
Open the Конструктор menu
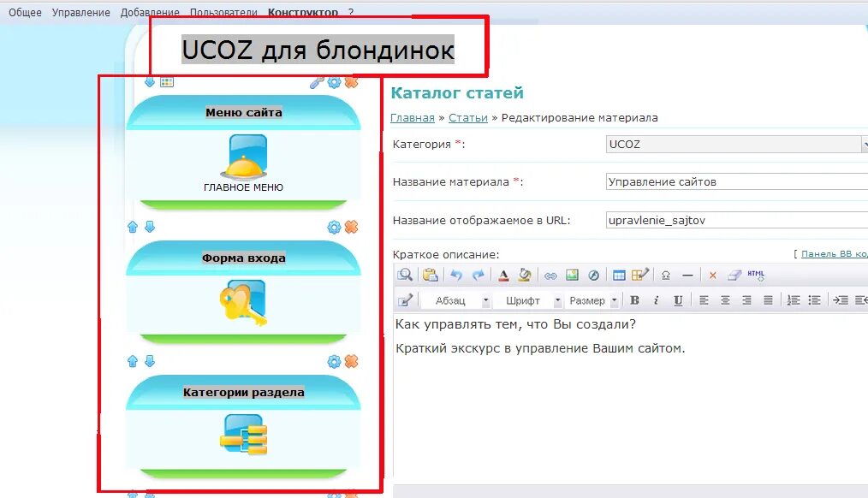point(303,12)
